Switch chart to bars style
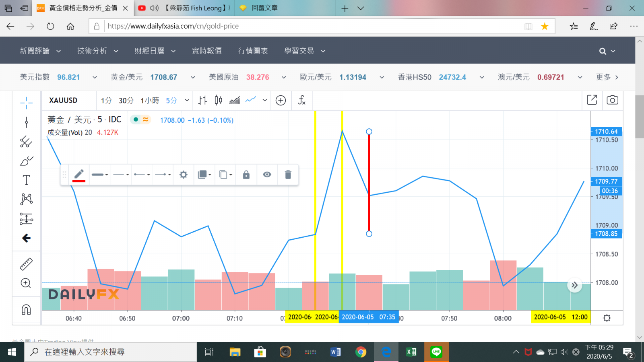The height and width of the screenshot is (362, 644). (202, 100)
